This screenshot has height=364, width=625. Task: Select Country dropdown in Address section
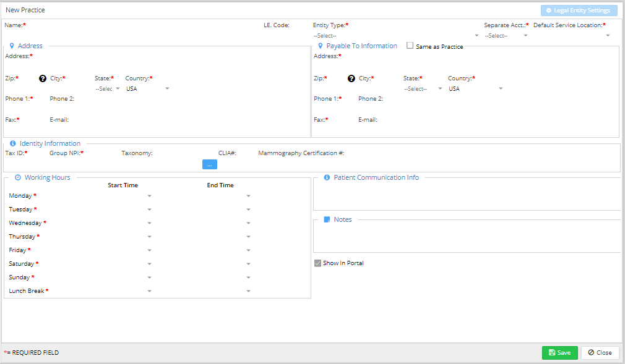tap(148, 89)
